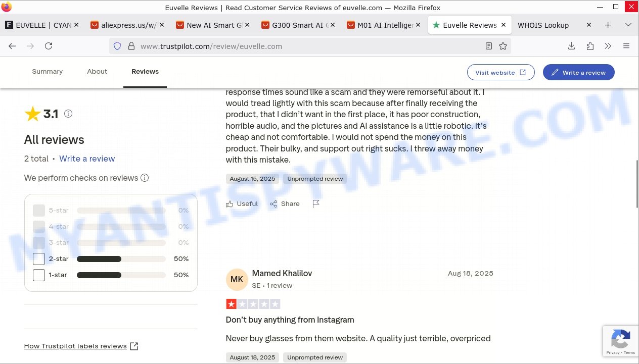Share the review via Share icon
Screen dimensions: 639x364
click(x=285, y=204)
